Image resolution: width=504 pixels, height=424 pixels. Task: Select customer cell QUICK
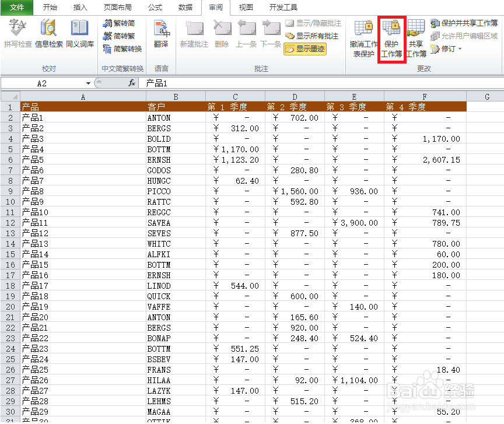tap(176, 296)
